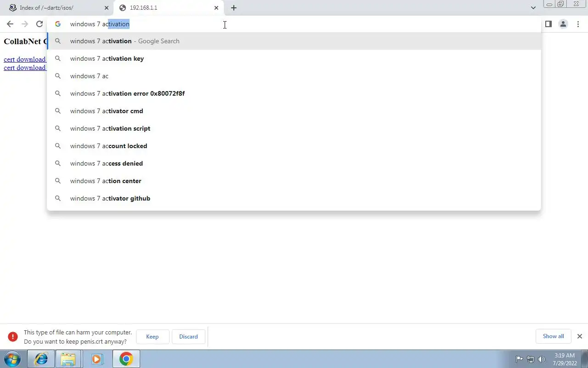
Task: Launch Internet Explorer from the taskbar
Action: coord(41,359)
